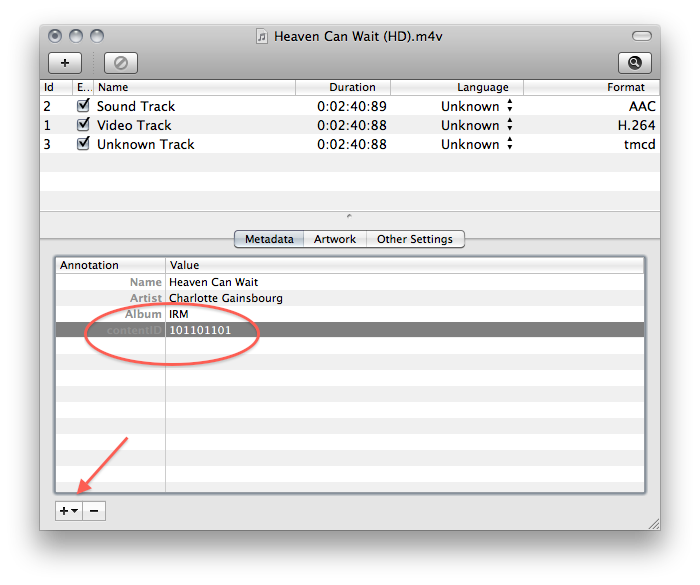Viewport: 700px width, 585px height.
Task: Select the Metadata tab
Action: point(269,239)
